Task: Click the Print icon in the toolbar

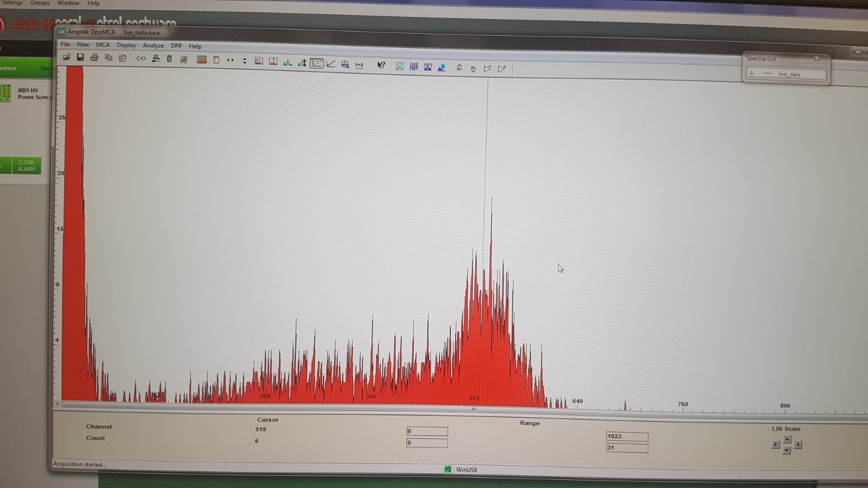Action: tap(94, 57)
